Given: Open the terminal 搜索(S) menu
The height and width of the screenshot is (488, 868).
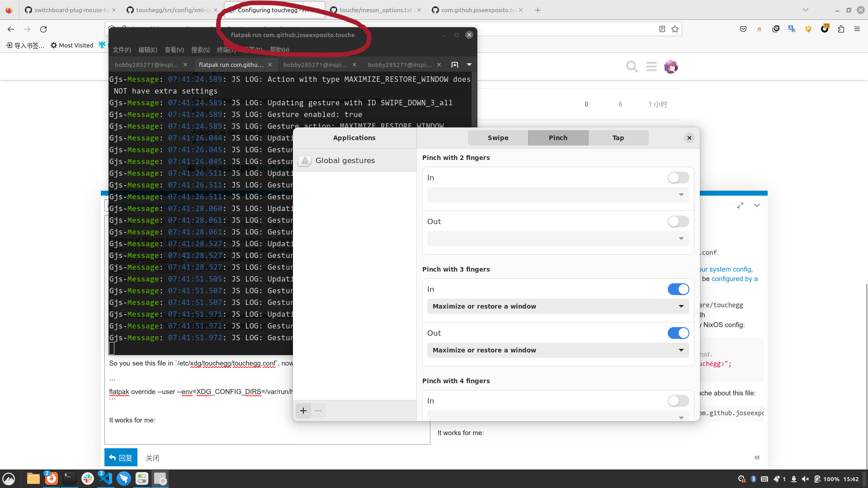Looking at the screenshot, I should (200, 50).
